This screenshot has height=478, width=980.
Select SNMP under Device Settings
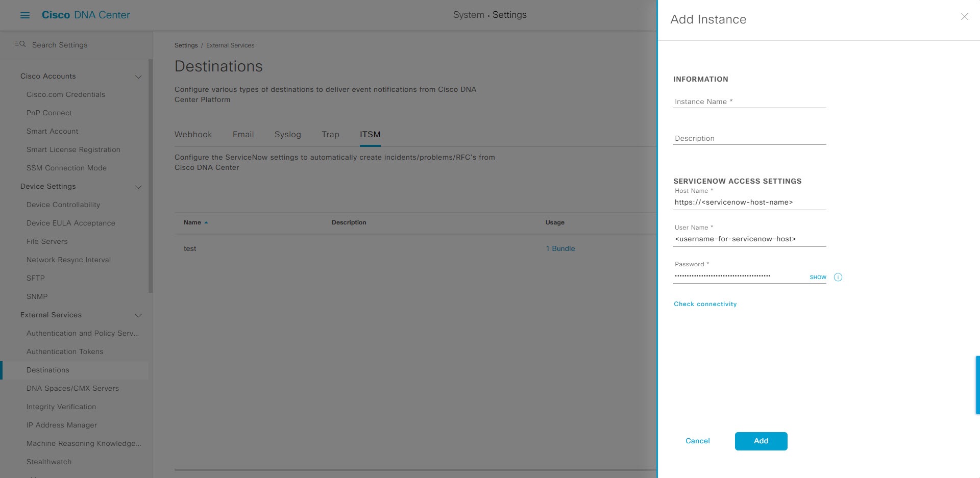coord(36,296)
